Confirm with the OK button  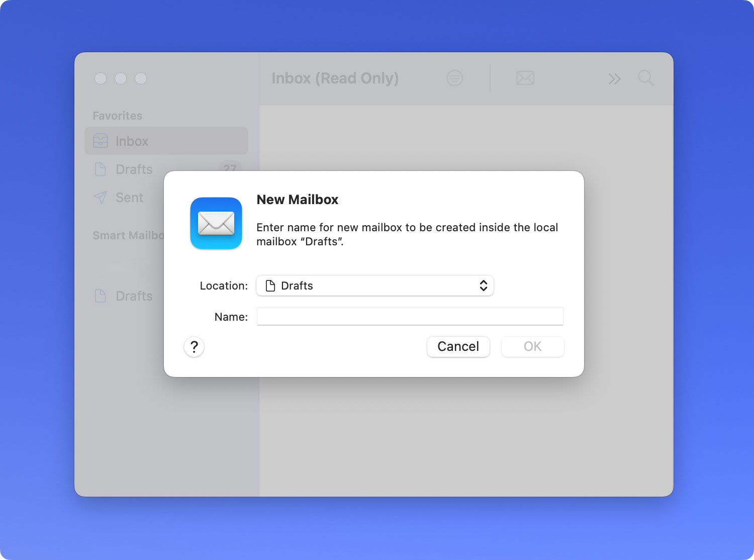(x=533, y=347)
